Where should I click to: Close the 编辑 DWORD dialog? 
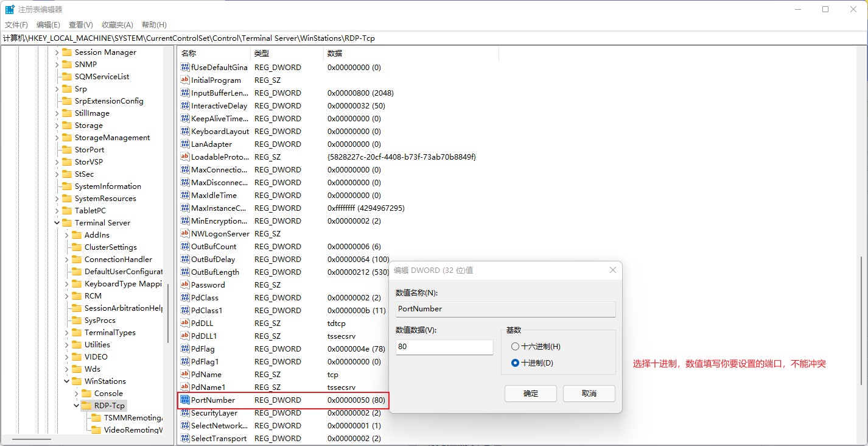pyautogui.click(x=612, y=270)
